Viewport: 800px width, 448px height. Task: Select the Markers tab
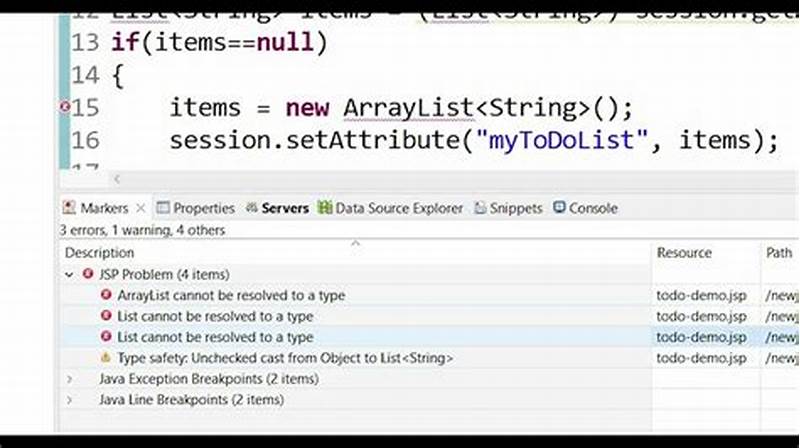pos(104,208)
